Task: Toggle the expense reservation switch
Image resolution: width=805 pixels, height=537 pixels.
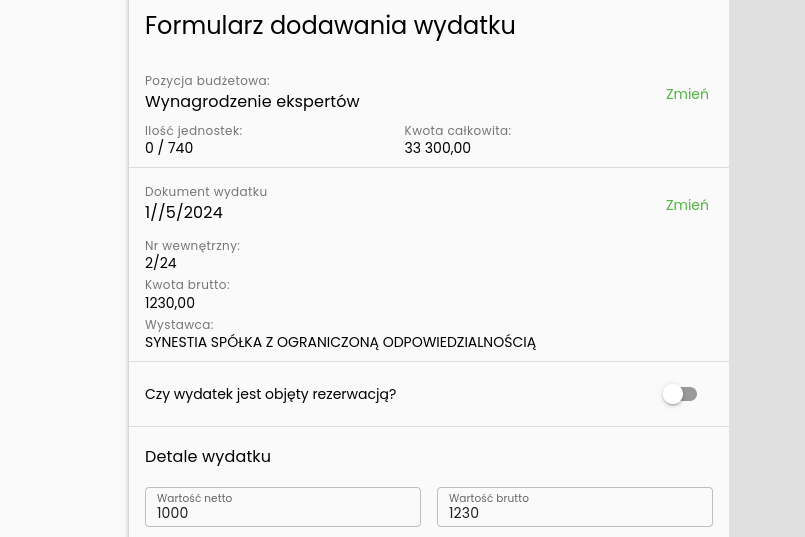Action: pos(680,394)
